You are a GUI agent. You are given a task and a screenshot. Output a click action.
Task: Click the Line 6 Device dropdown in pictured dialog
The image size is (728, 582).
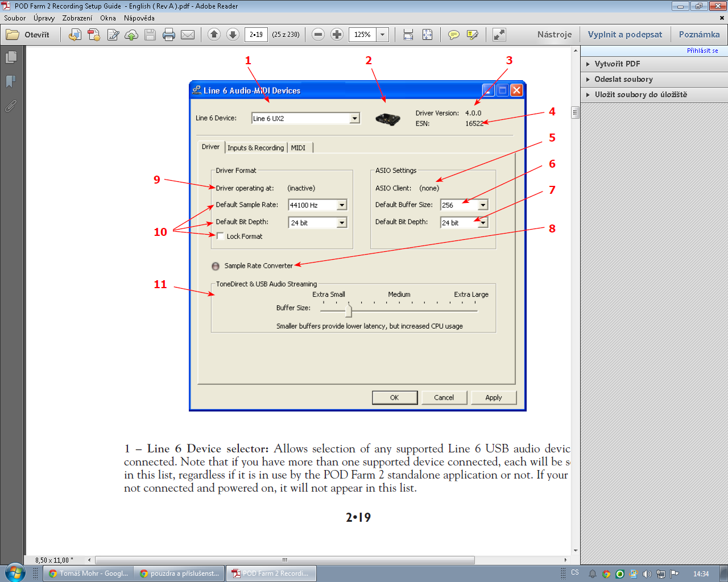pos(305,118)
